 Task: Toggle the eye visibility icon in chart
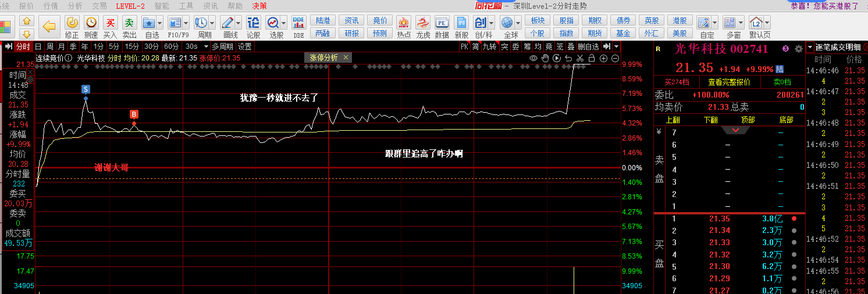click(x=533, y=58)
